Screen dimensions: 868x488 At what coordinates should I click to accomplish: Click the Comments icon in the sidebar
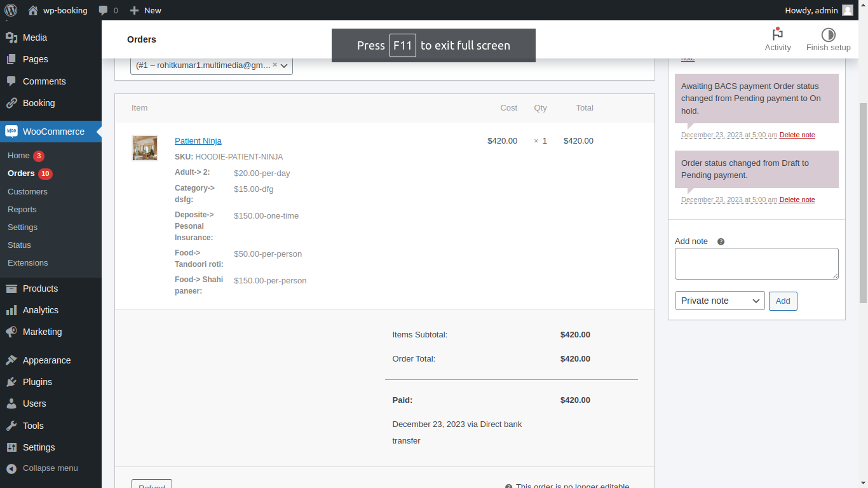coord(11,81)
